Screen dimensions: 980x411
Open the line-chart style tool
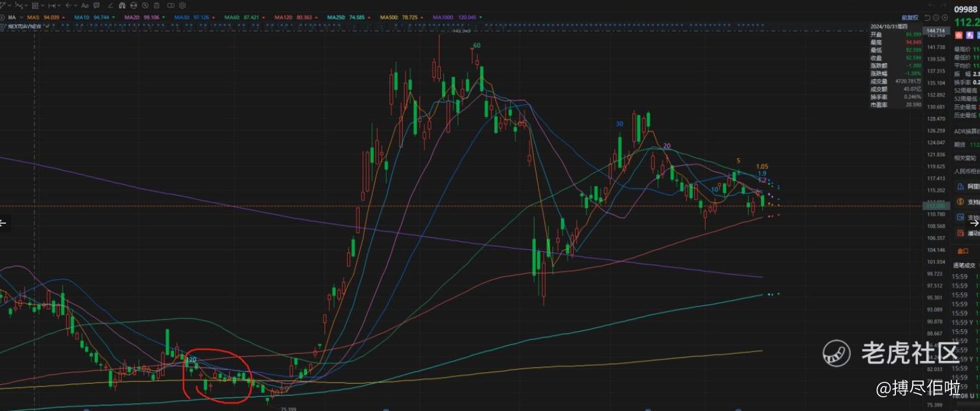click(19, 5)
